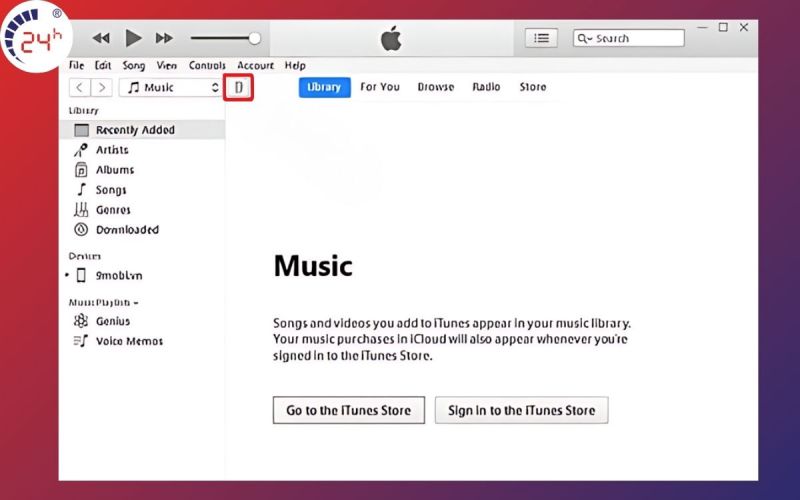Open the File menu
The image size is (800, 500).
pyautogui.click(x=77, y=65)
